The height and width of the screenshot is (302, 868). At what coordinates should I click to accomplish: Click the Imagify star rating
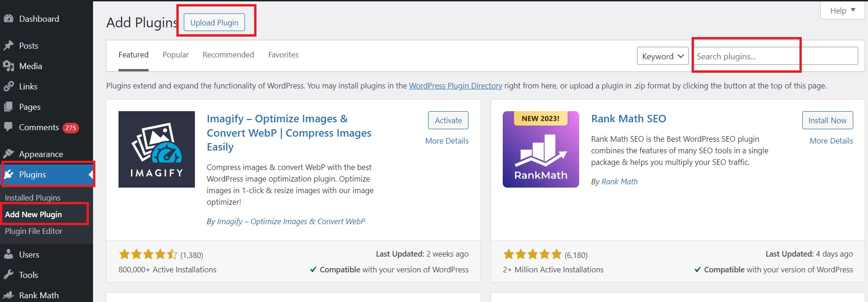(x=148, y=254)
